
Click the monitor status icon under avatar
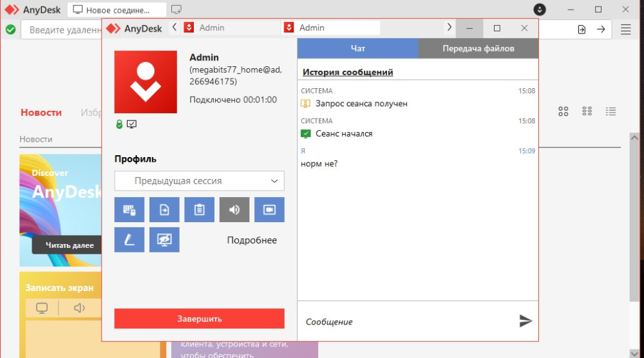(x=131, y=124)
